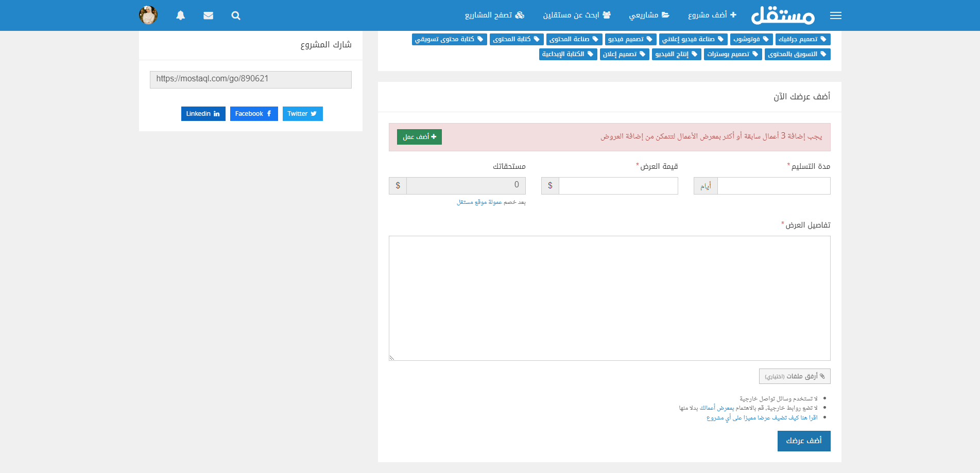Share the project on Linkedin
Screen dimensions: 980x473
203,114
